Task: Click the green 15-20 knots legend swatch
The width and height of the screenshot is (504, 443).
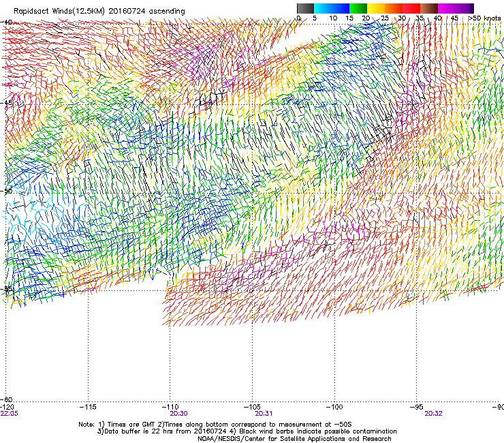Action: click(x=358, y=8)
